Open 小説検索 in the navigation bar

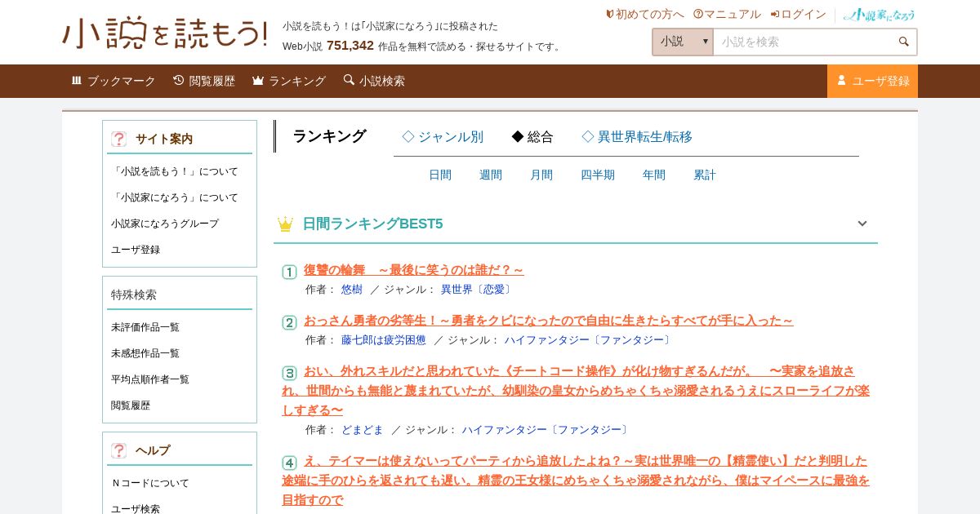click(374, 81)
